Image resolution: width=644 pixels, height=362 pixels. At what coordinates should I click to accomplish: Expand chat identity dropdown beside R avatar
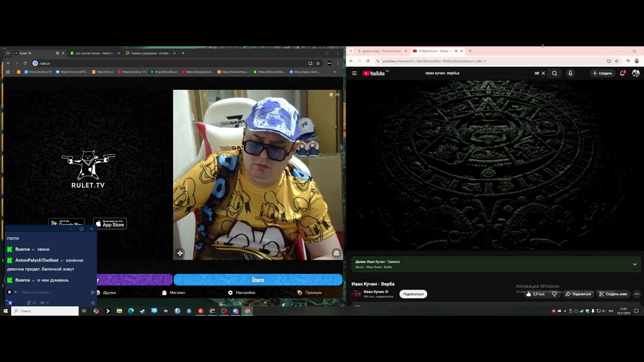click(x=16, y=292)
